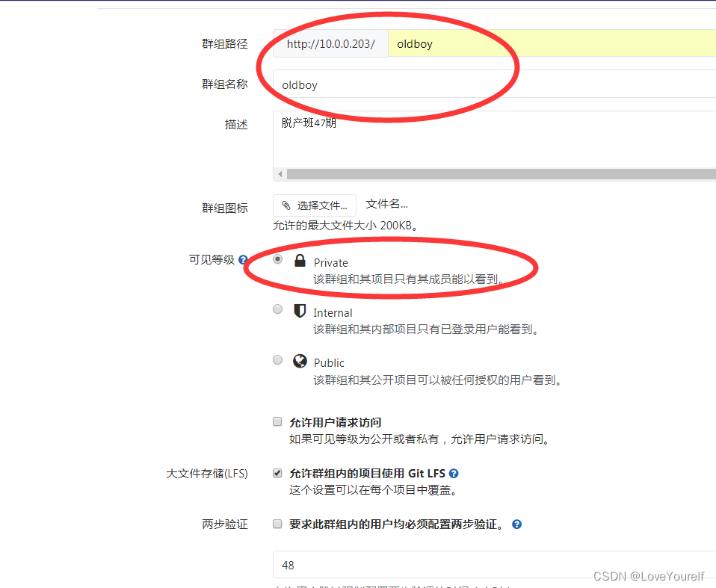The width and height of the screenshot is (716, 588).
Task: Enable the 允许用户请求访问 checkbox
Action: tap(277, 421)
